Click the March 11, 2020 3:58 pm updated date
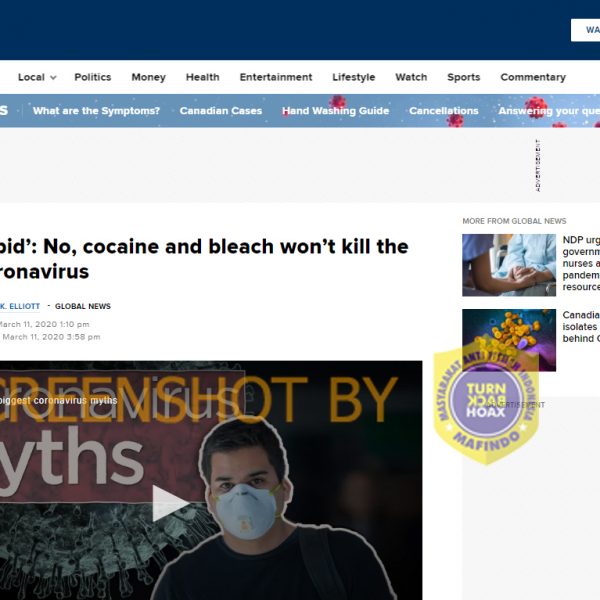 click(x=50, y=337)
